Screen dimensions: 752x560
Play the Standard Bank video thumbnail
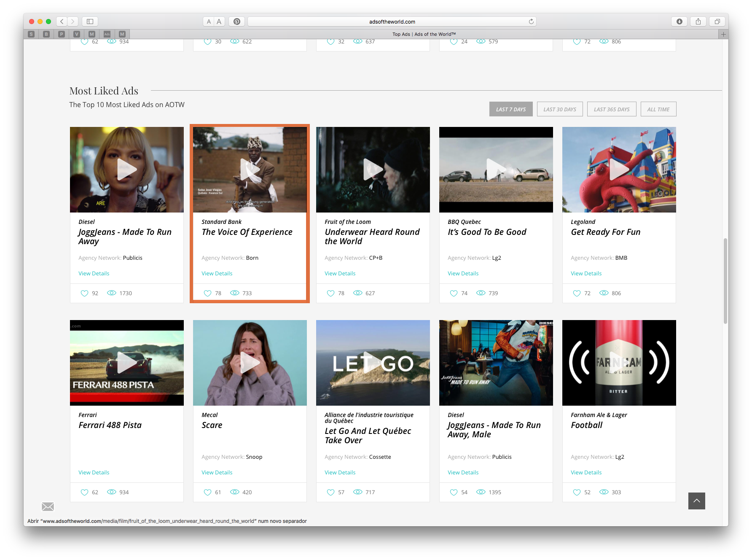click(x=250, y=170)
